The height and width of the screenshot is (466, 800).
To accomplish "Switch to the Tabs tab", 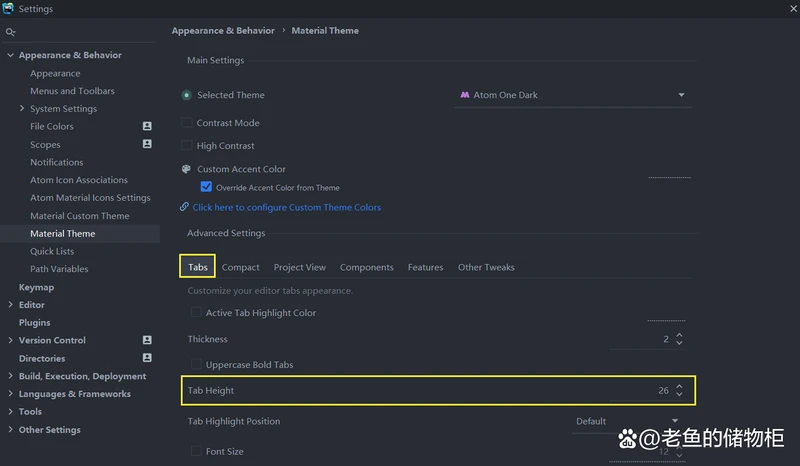I will [x=197, y=267].
